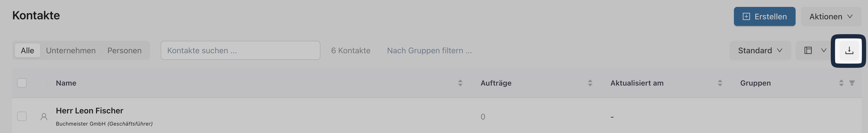Click the Erstellen button
Image resolution: width=868 pixels, height=133 pixels.
coord(764,16)
